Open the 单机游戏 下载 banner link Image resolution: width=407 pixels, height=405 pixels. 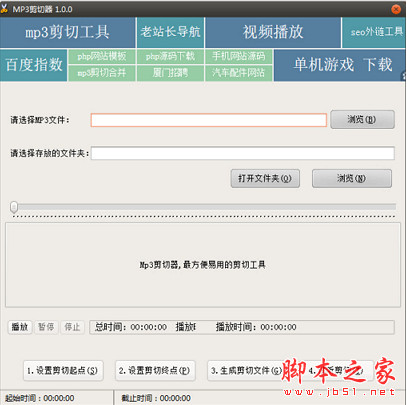(x=340, y=65)
